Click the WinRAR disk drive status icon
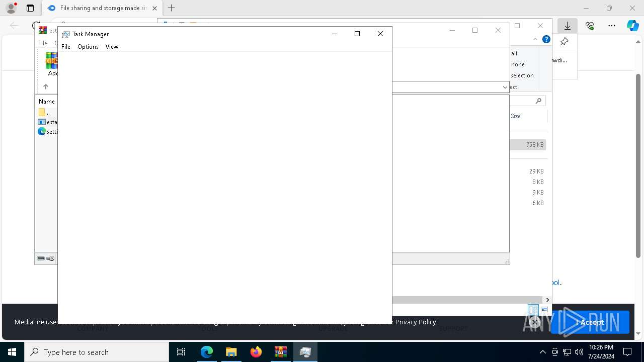This screenshot has width=644, height=362. pos(41,258)
